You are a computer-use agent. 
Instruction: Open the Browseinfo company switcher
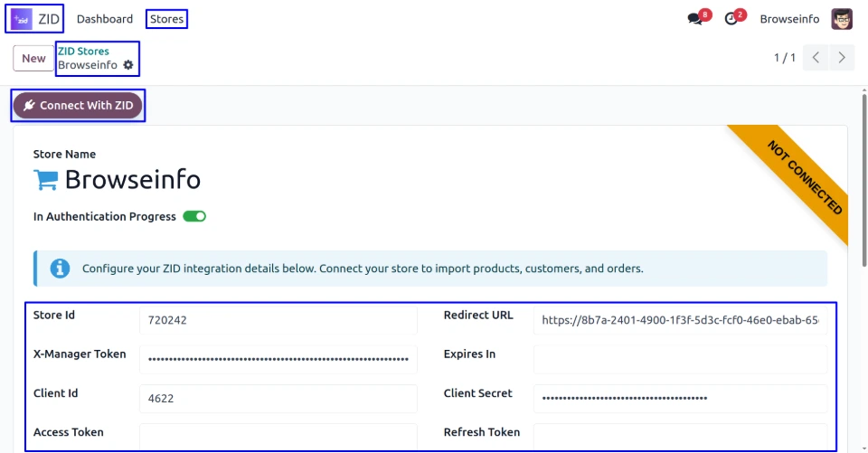point(789,19)
